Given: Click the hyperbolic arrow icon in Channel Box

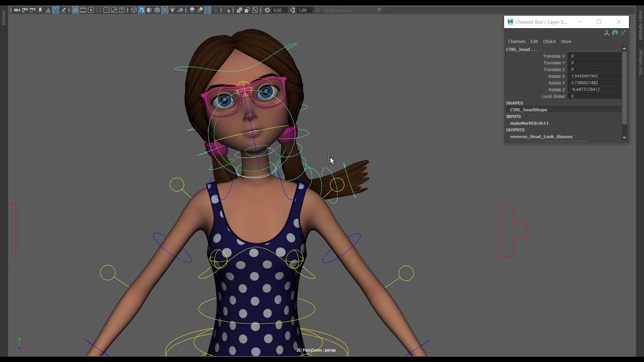Looking at the screenshot, I should tap(623, 33).
